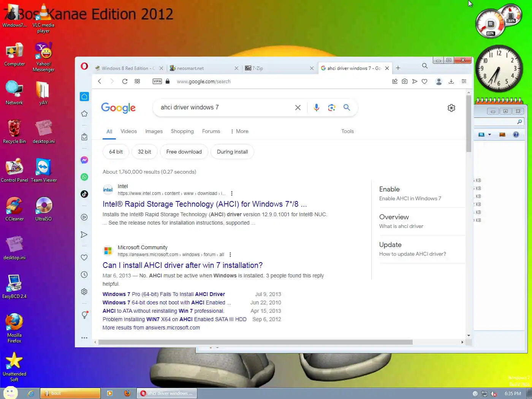Viewport: 532px width, 399px height.
Task: Open Settings gear in Opera sidebar
Action: (84, 291)
